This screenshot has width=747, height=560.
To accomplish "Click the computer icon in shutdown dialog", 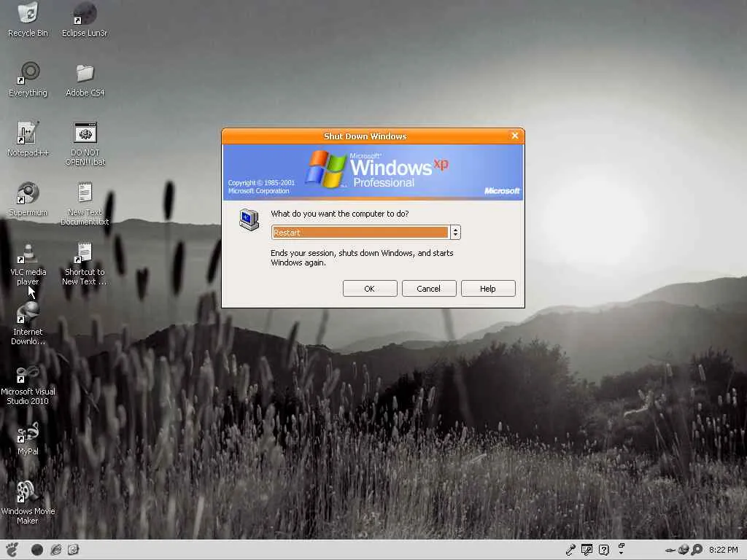I will pyautogui.click(x=249, y=219).
